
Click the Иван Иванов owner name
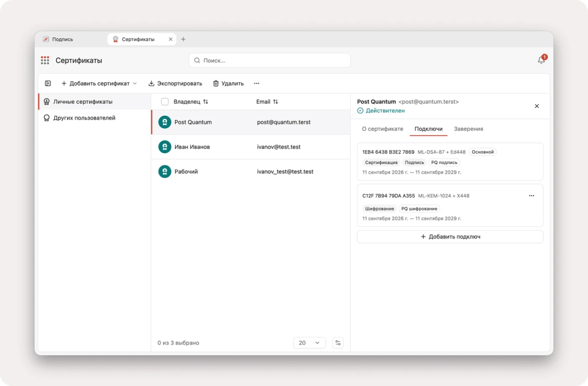192,147
